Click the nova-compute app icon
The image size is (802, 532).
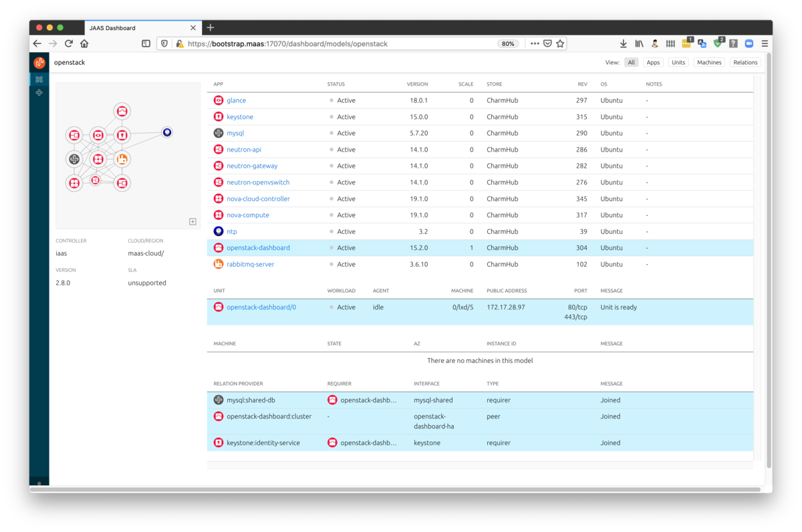click(219, 215)
